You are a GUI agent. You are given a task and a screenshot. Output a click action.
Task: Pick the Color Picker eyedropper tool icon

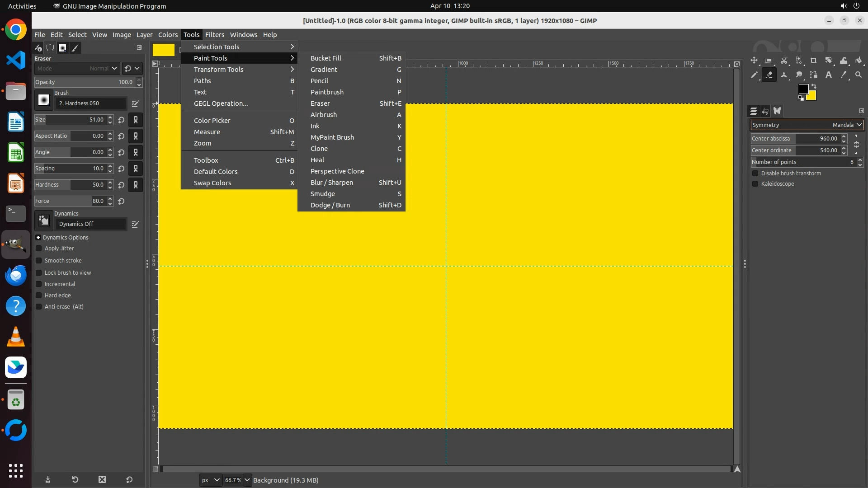(844, 75)
